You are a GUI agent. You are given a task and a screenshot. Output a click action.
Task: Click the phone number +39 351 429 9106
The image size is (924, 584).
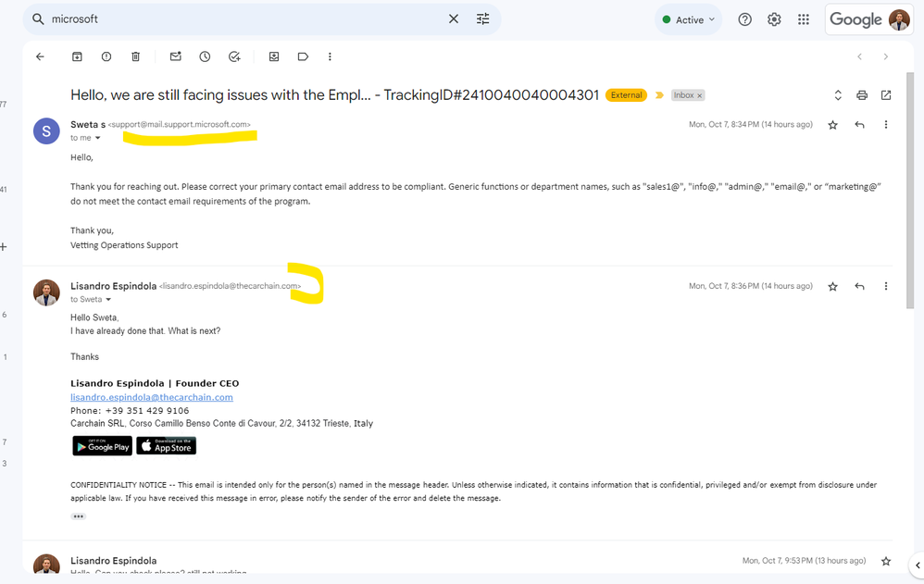point(146,411)
